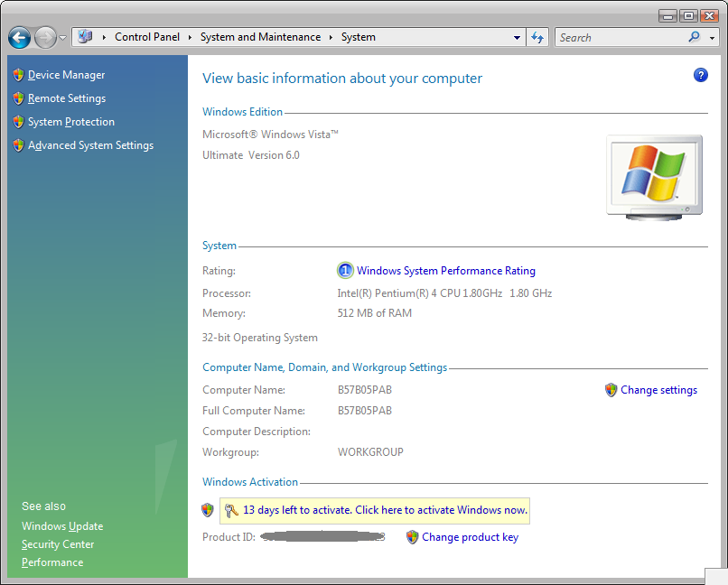Select Control Panel in the breadcrumb

point(147,37)
